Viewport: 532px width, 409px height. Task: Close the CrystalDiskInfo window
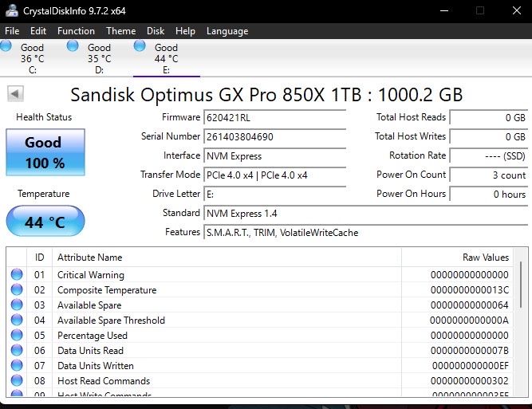point(516,10)
